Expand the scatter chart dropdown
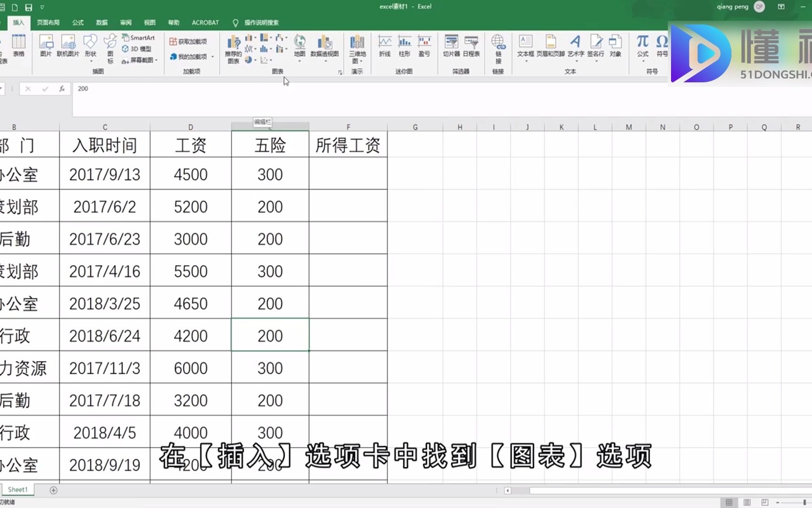The width and height of the screenshot is (812, 508). pos(271,60)
